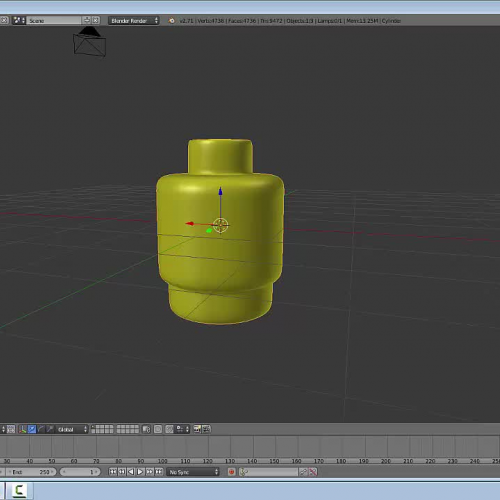The height and width of the screenshot is (500, 500).
Task: Open the scene browse icon dropdown
Action: [x=19, y=20]
